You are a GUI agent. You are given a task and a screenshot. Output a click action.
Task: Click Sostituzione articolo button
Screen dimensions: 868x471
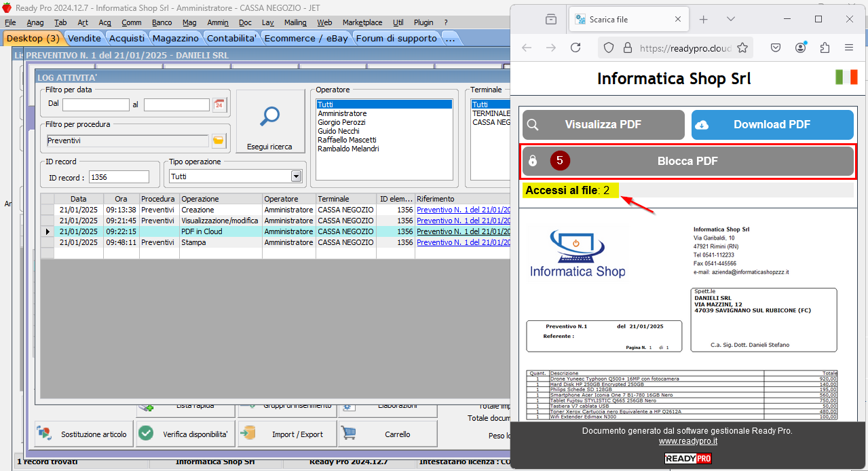click(83, 434)
